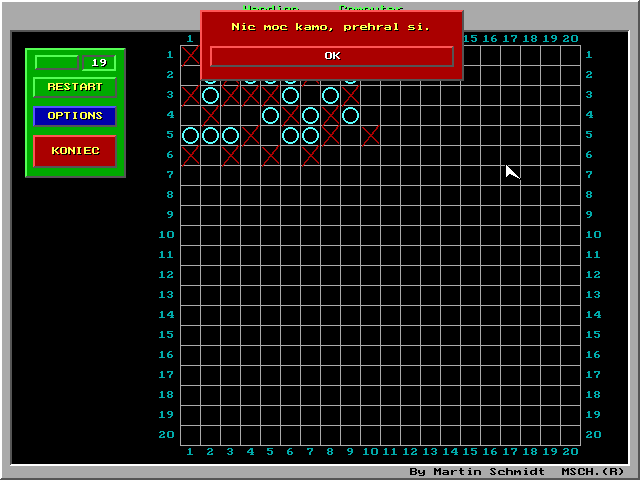Place a mark in empty cell row 5, column 5

point(270,136)
